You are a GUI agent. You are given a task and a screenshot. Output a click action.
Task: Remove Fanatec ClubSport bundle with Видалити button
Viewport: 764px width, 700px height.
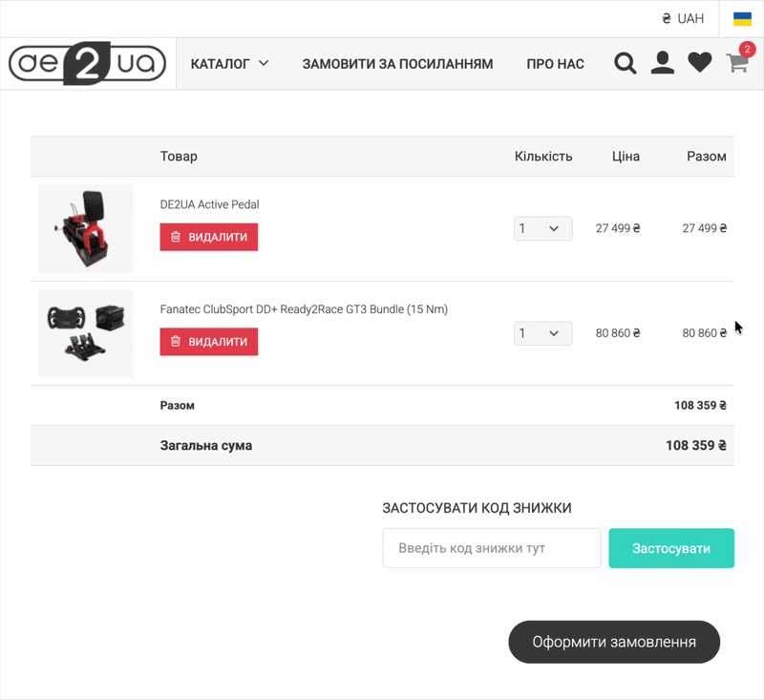click(209, 342)
